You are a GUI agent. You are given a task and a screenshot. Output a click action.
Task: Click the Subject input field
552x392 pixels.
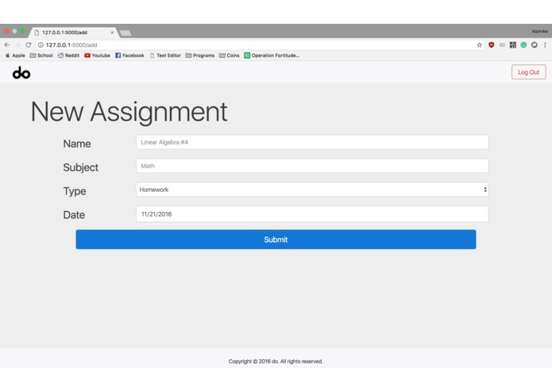coord(312,166)
